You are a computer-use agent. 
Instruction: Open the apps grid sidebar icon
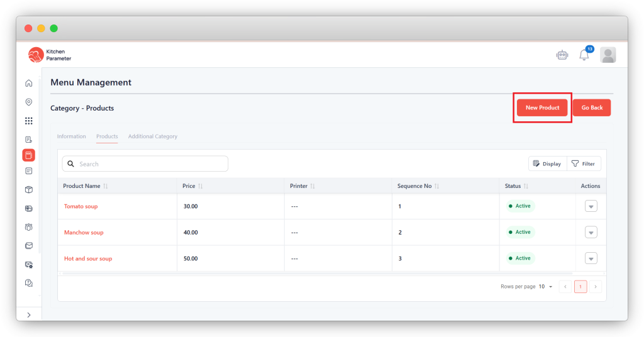[29, 121]
